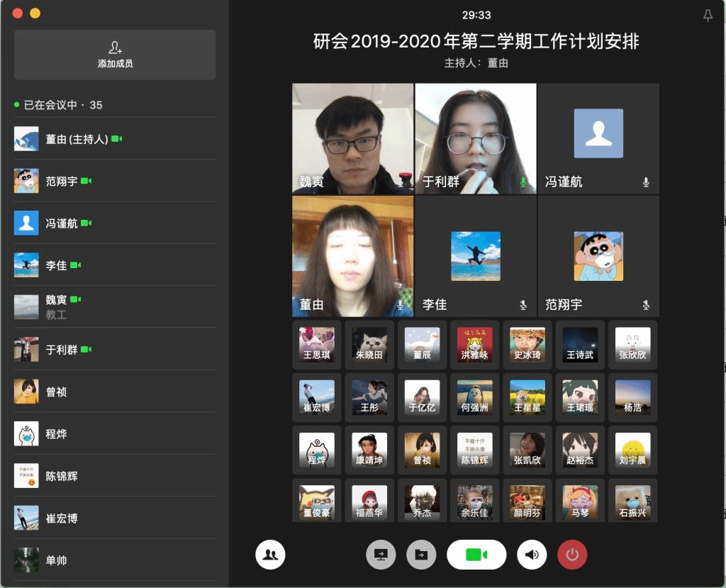Open the file sharing folder icon
The image size is (726, 588).
421,555
